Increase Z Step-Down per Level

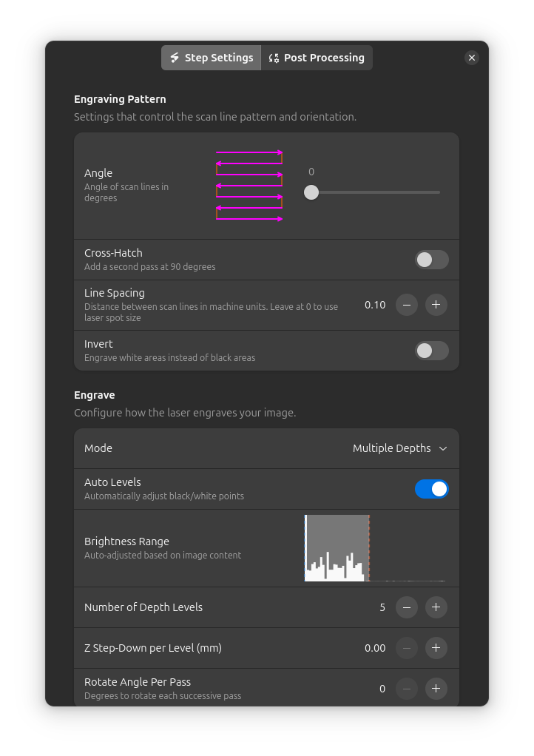point(436,648)
